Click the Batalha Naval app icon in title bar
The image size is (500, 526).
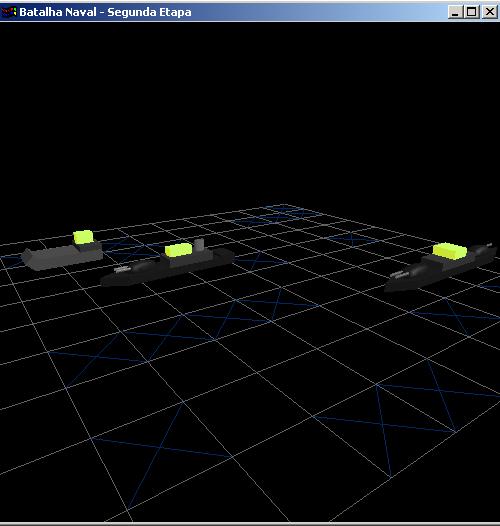coord(9,12)
